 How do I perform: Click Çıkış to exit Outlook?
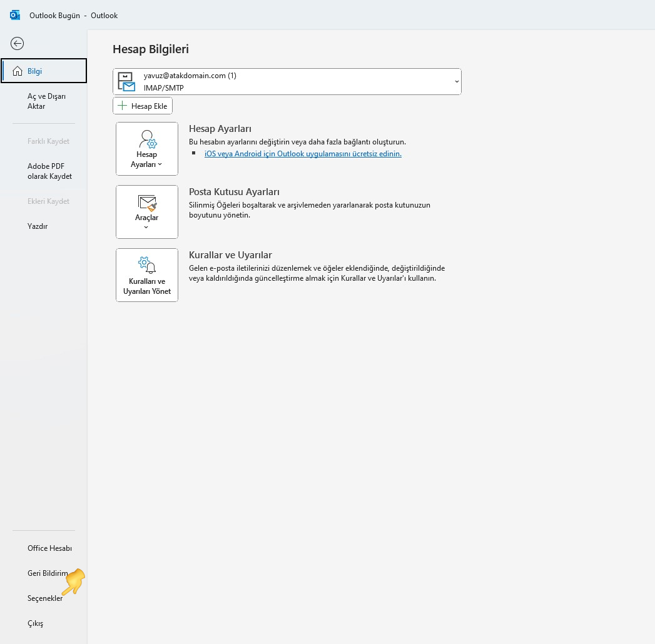point(35,623)
